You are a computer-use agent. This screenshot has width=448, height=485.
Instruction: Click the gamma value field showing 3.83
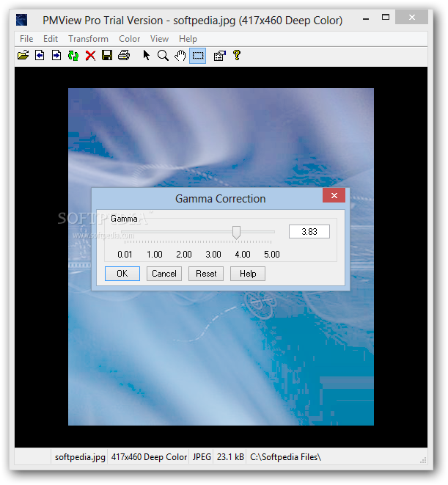pyautogui.click(x=309, y=231)
